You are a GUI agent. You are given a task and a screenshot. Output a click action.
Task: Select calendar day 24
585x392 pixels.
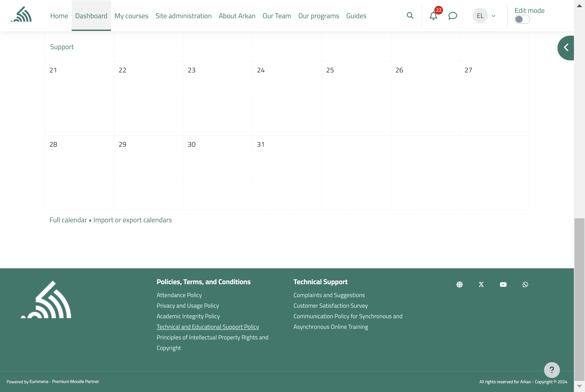(261, 70)
